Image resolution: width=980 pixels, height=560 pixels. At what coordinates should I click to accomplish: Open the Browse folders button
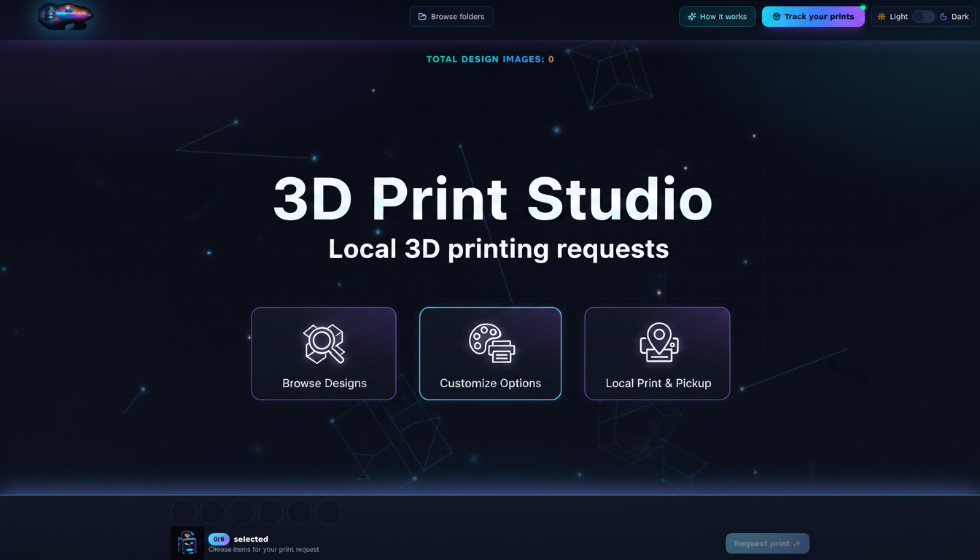451,17
